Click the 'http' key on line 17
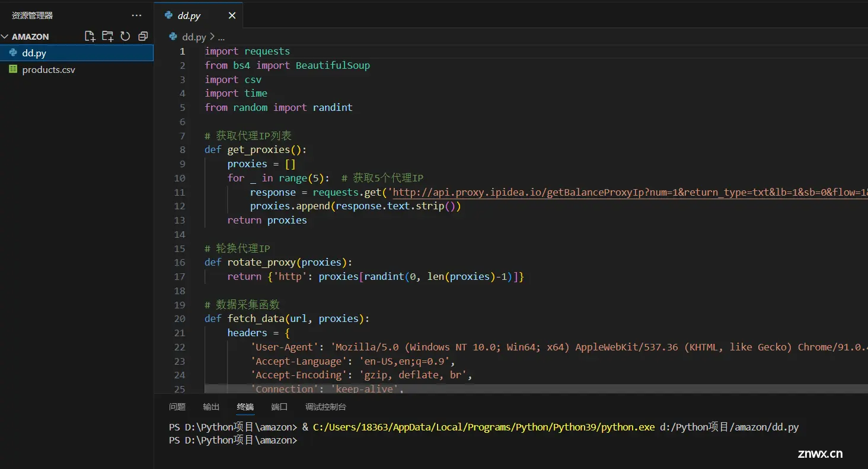 tap(290, 277)
